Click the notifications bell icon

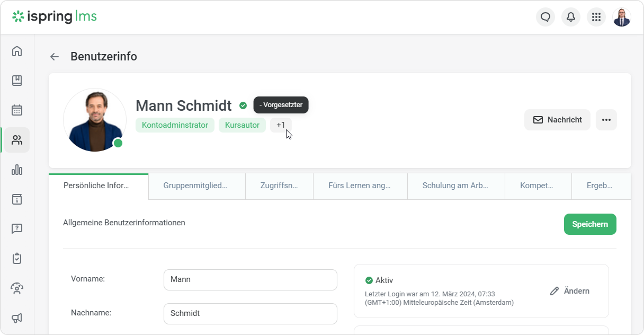571,17
